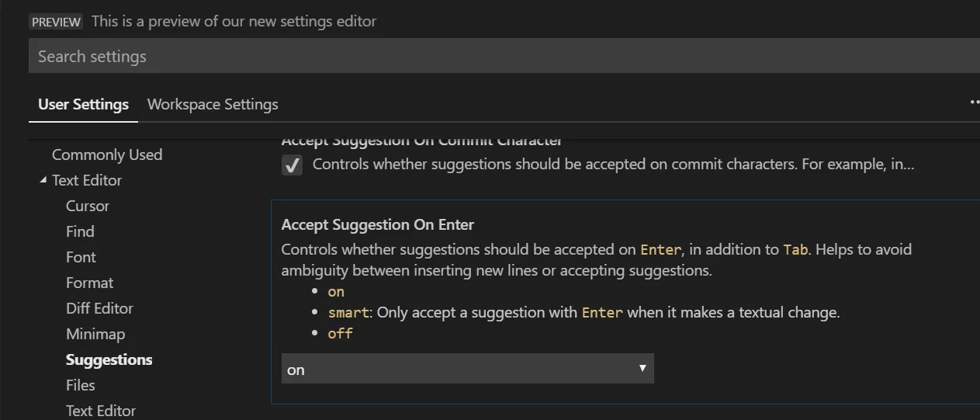Collapse the Text Editor tree arrow
This screenshot has width=980, height=420.
pos(43,180)
